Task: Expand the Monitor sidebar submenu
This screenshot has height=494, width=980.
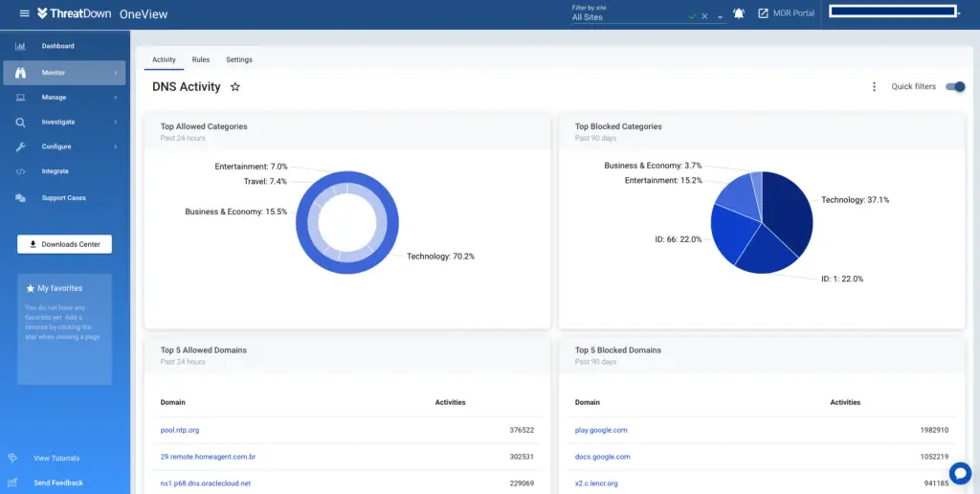Action: (116, 73)
